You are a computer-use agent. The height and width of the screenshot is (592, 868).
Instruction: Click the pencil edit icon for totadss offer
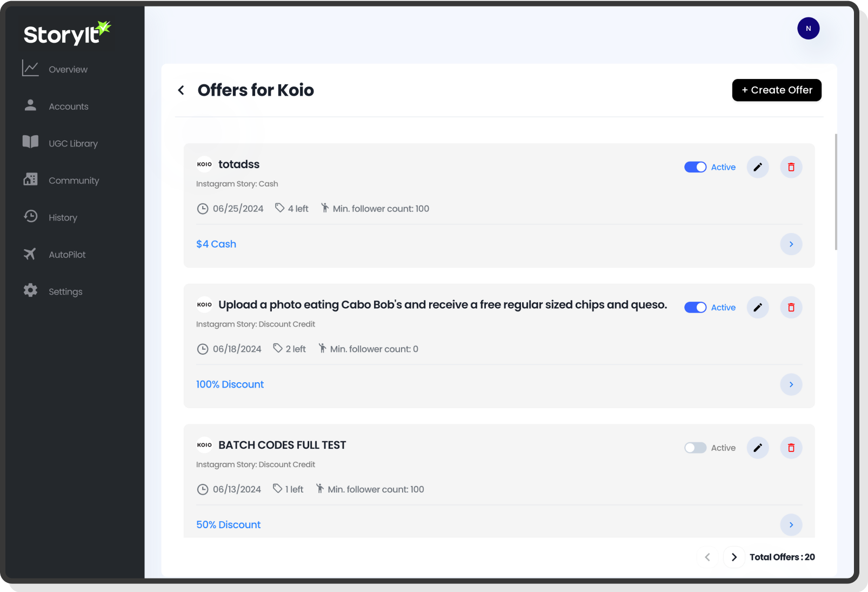(758, 167)
